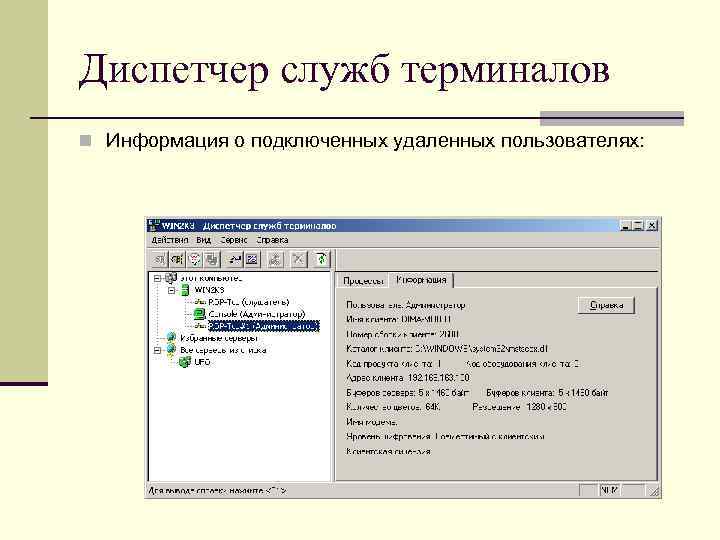The height and width of the screenshot is (540, 720).
Task: Click the green WIN2K3 server icon
Action: [185, 290]
